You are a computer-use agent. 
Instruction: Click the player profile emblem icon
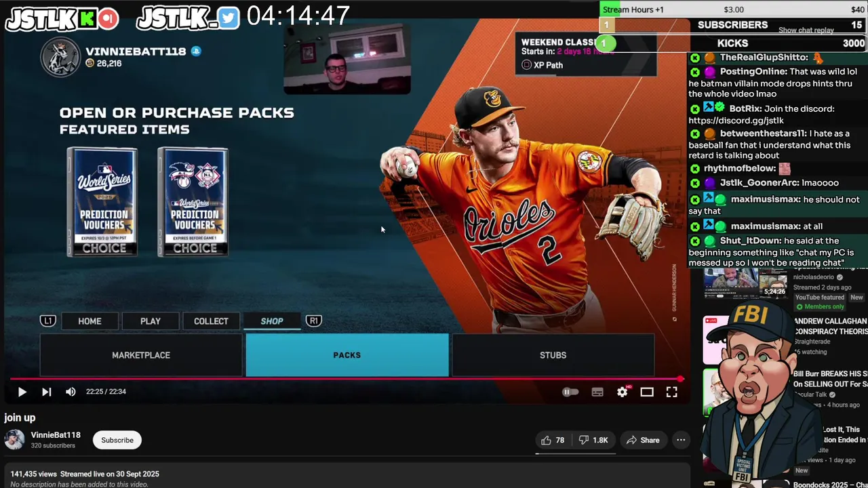coord(61,57)
